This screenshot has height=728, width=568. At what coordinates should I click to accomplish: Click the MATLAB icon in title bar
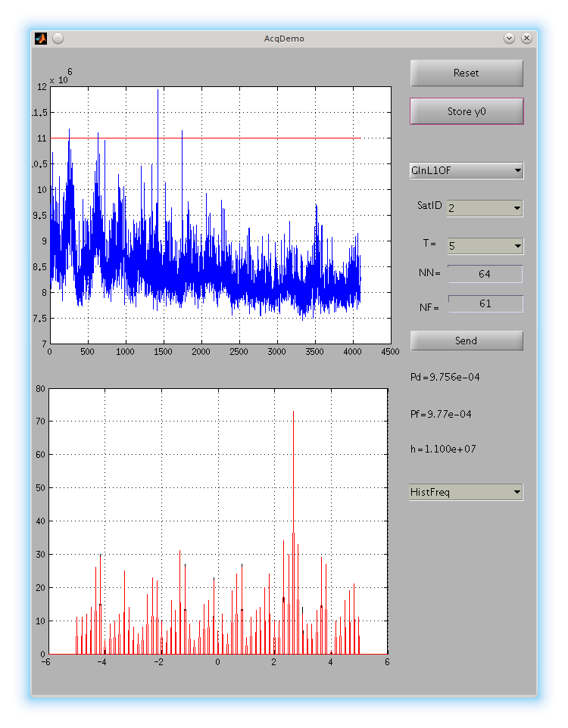point(41,39)
